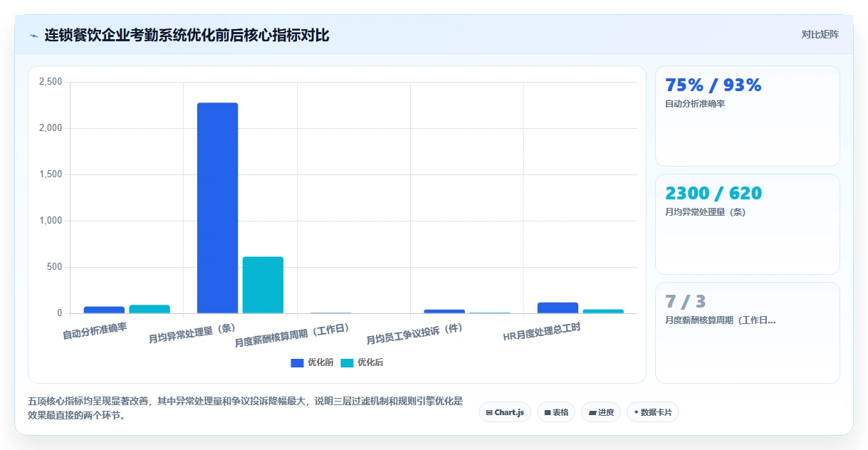Image resolution: width=868 pixels, height=450 pixels.
Task: Toggle the 优化后 legend entry
Action: pyautogui.click(x=362, y=362)
